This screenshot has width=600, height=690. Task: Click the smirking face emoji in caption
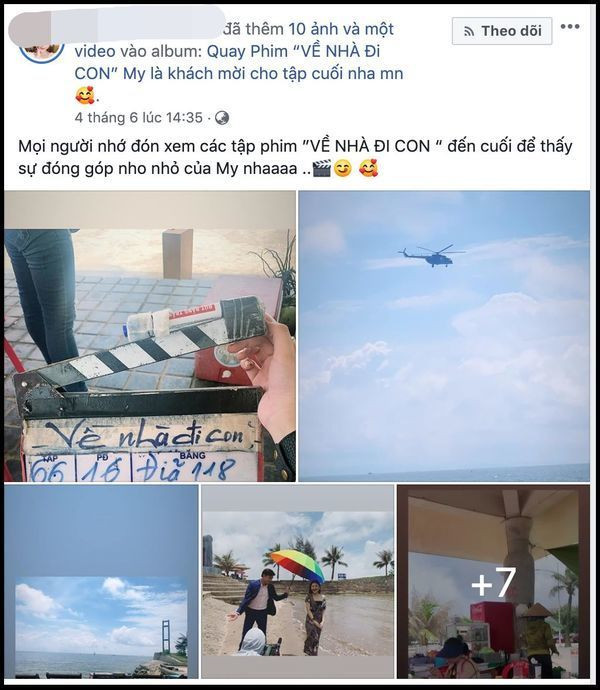(x=342, y=169)
